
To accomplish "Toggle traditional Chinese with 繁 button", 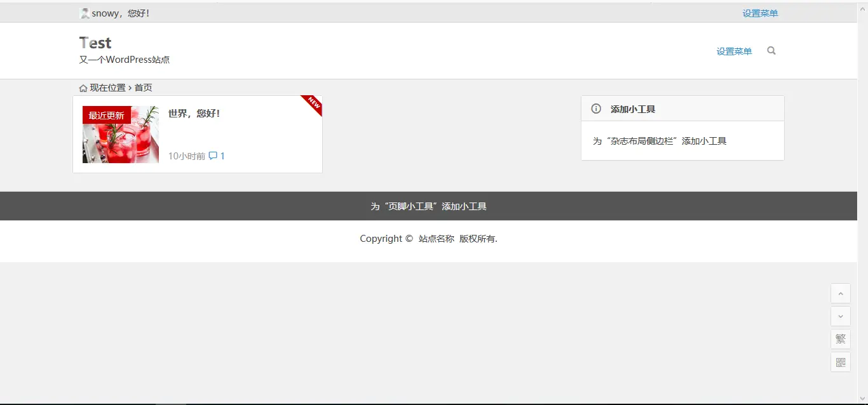I will click(840, 339).
